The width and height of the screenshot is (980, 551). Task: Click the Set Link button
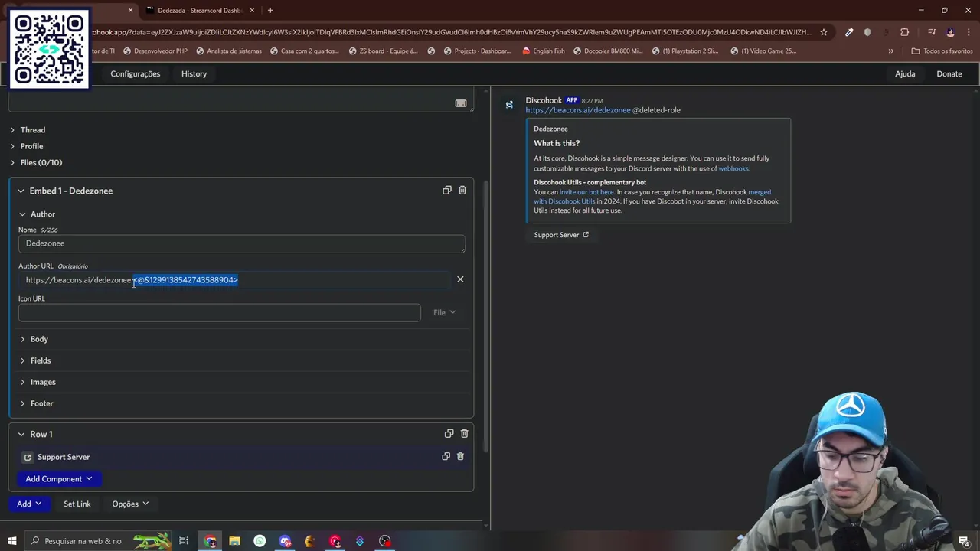pyautogui.click(x=77, y=504)
